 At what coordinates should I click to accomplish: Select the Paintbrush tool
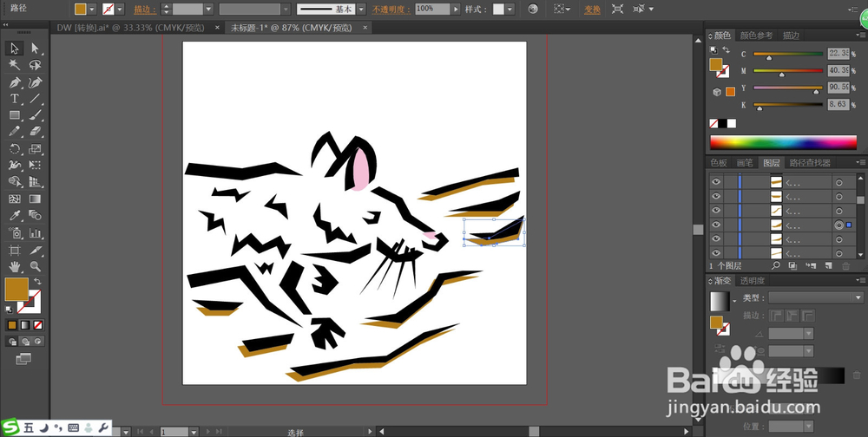coord(36,115)
